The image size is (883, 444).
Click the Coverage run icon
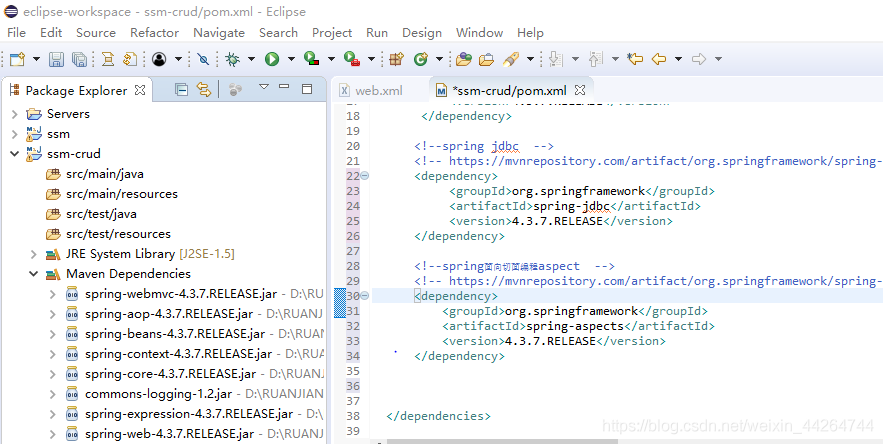point(311,59)
